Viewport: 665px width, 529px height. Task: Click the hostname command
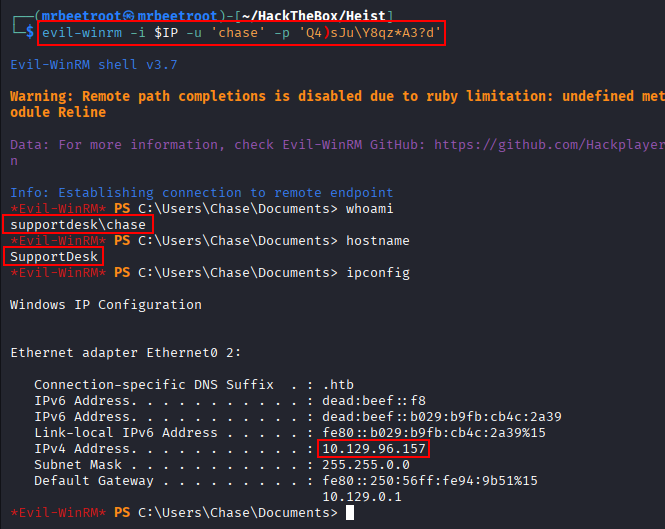click(x=378, y=241)
